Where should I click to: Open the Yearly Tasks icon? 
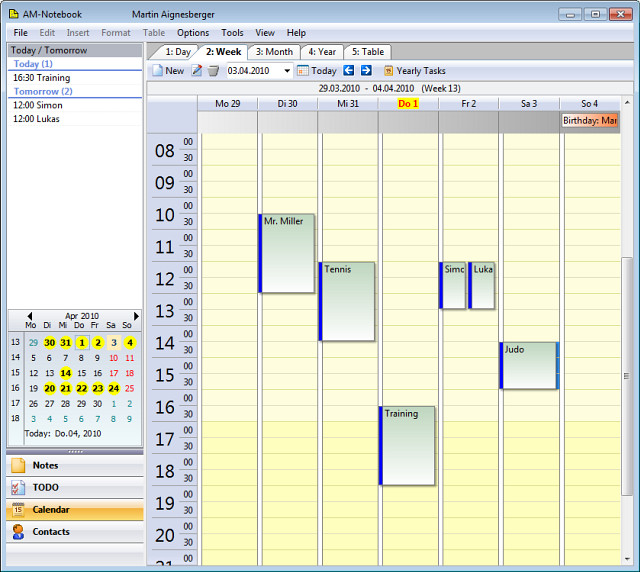click(x=389, y=71)
